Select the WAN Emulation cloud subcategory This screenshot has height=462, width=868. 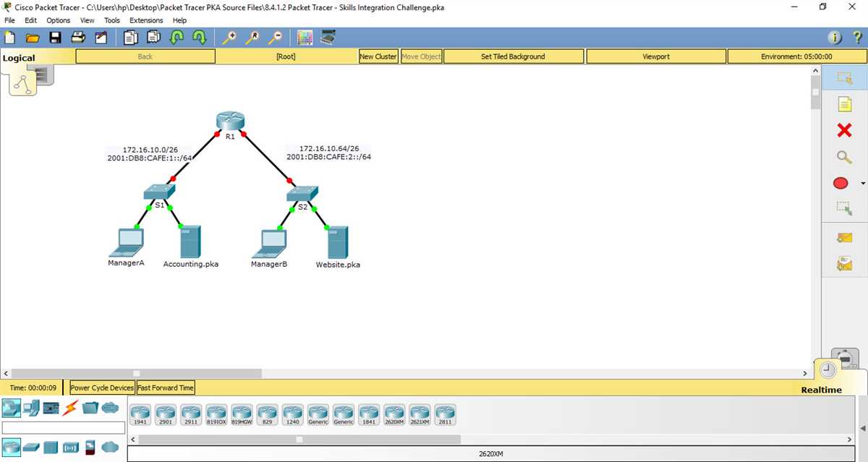(110, 446)
